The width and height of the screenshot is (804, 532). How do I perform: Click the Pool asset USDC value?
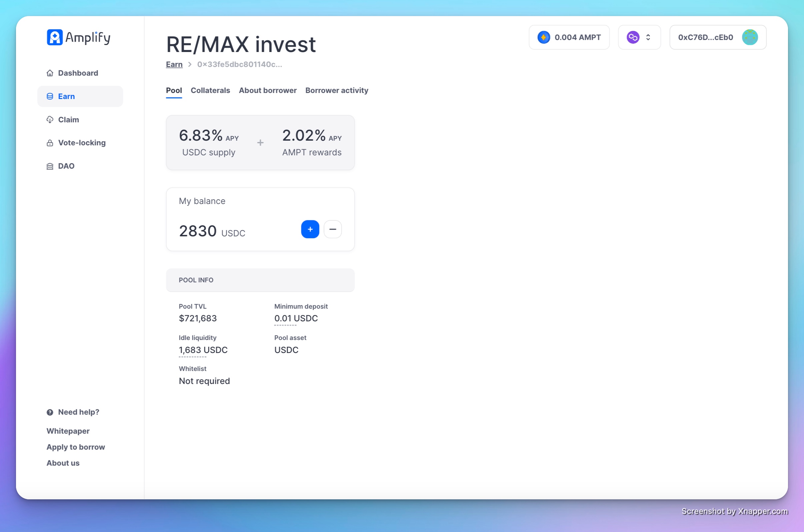coord(286,350)
